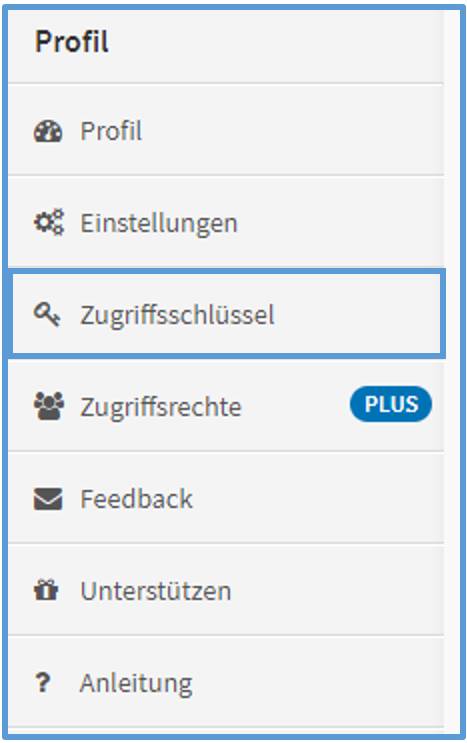The image size is (467, 743).
Task: Click the bold Profil header title
Action: pyautogui.click(x=72, y=42)
